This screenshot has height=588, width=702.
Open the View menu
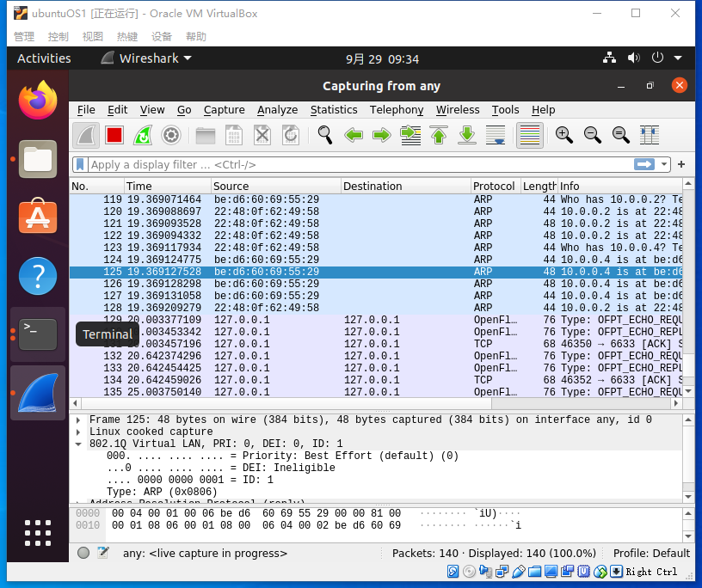[x=152, y=110]
